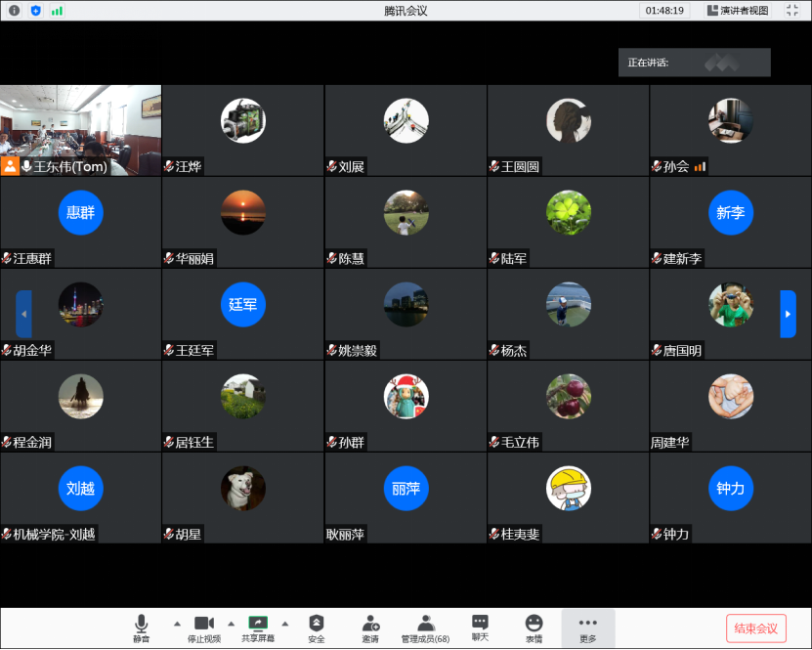Select 王东伟(Tom) video thumbnail
The width and height of the screenshot is (812, 650).
point(81,129)
